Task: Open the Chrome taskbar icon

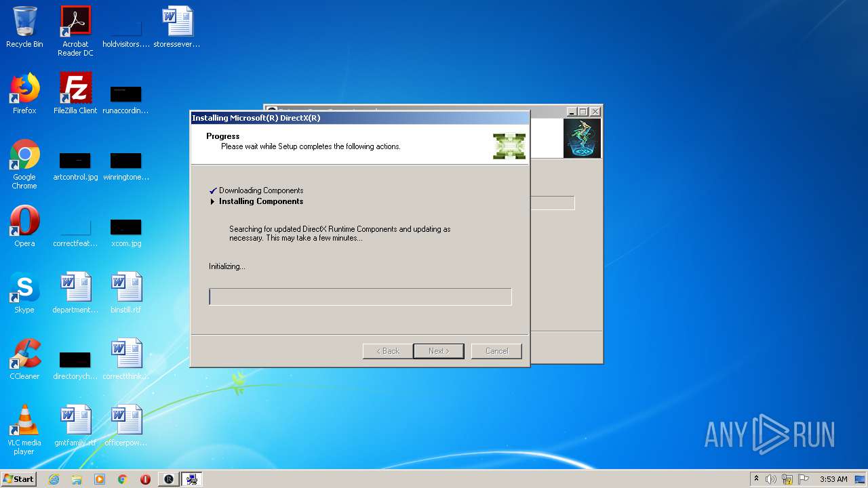Action: [x=123, y=479]
